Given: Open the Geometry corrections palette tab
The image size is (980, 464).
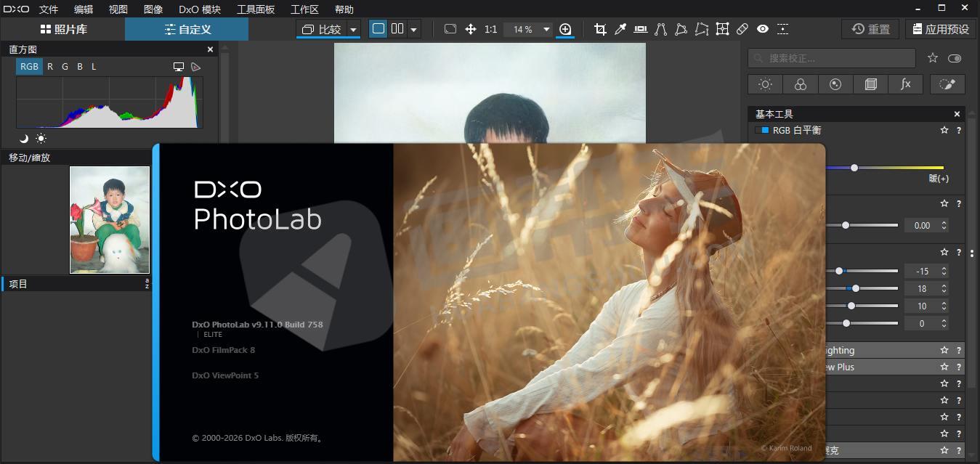Looking at the screenshot, I should click(x=870, y=84).
